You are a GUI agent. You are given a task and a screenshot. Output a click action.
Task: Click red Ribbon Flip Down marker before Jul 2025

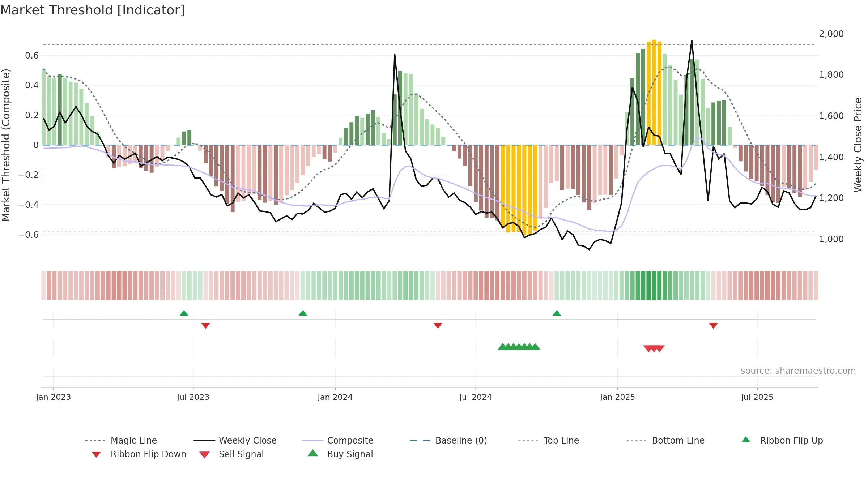(x=713, y=326)
